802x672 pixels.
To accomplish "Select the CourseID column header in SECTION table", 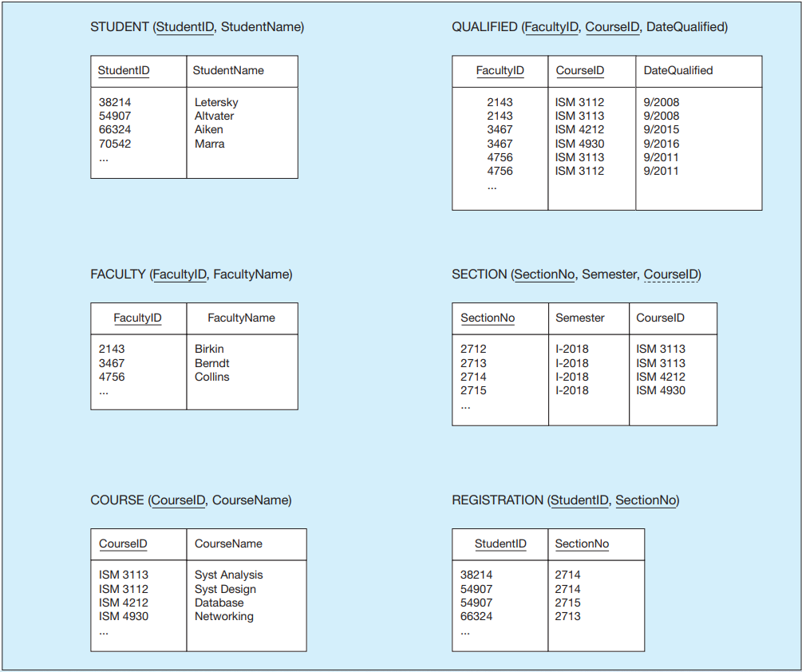I will [x=673, y=318].
